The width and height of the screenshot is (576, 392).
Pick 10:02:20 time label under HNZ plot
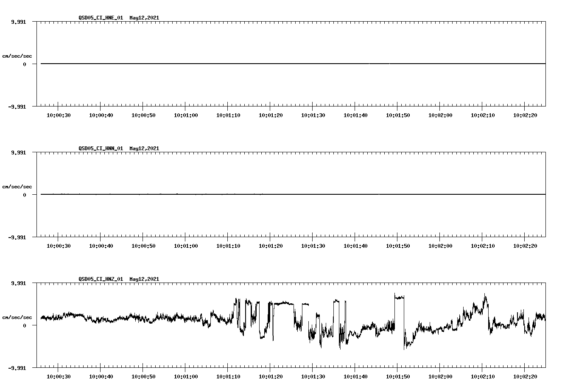pos(525,377)
